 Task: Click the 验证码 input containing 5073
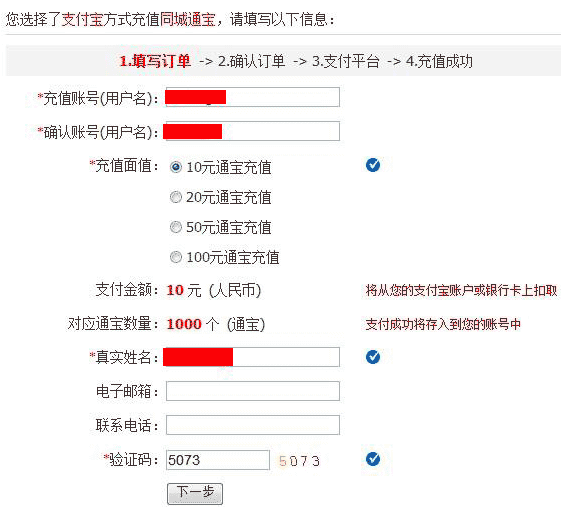tap(218, 460)
